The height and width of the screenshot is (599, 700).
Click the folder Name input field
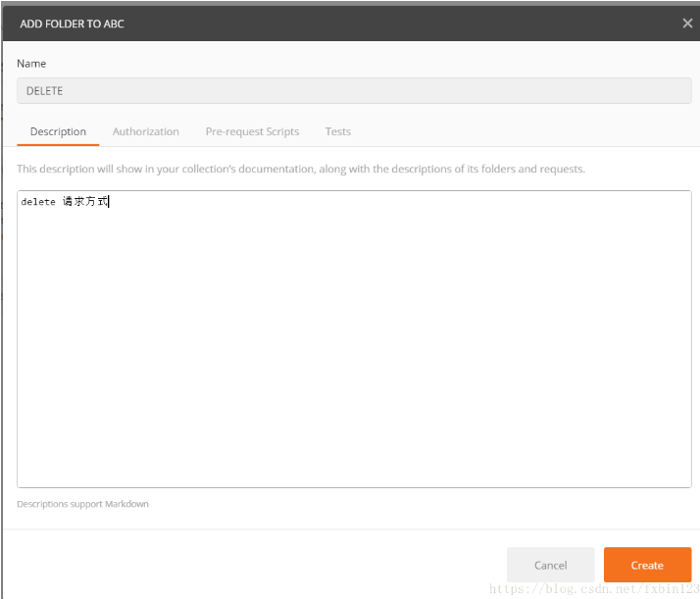354,90
